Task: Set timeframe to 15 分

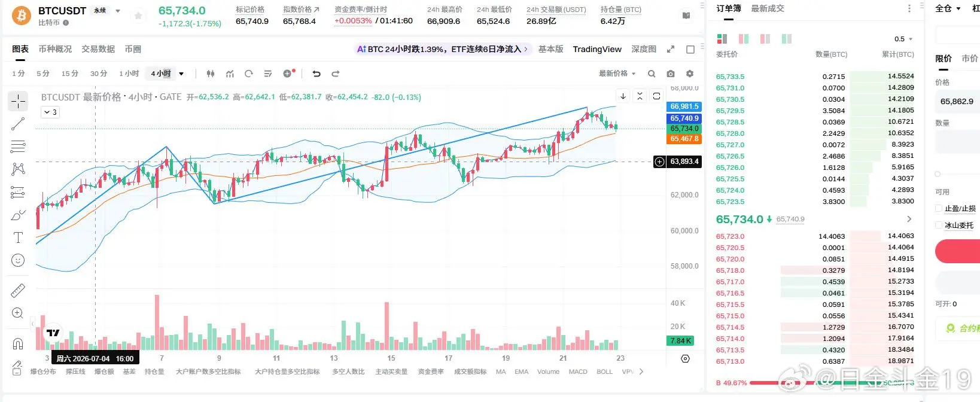Action: coord(69,74)
